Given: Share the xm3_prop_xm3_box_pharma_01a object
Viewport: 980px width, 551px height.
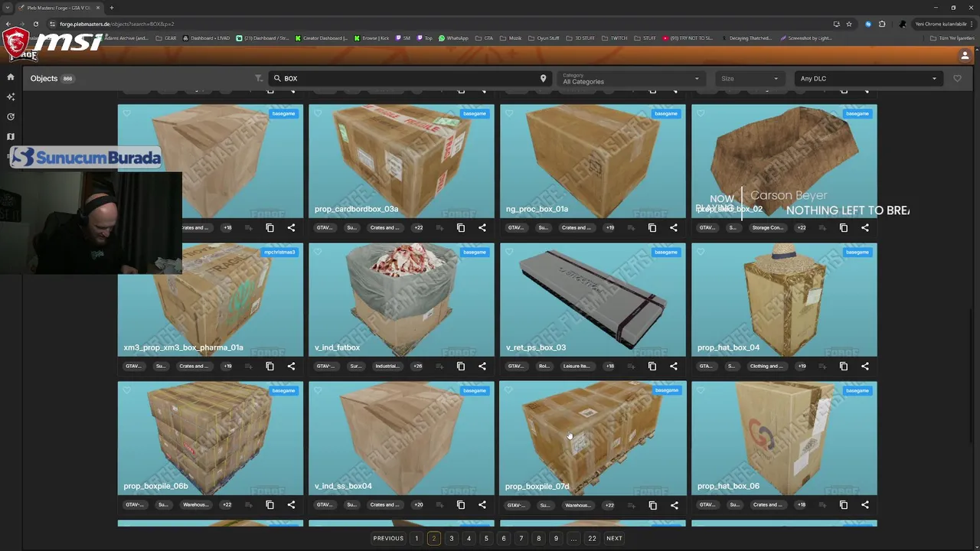Looking at the screenshot, I should [x=291, y=366].
